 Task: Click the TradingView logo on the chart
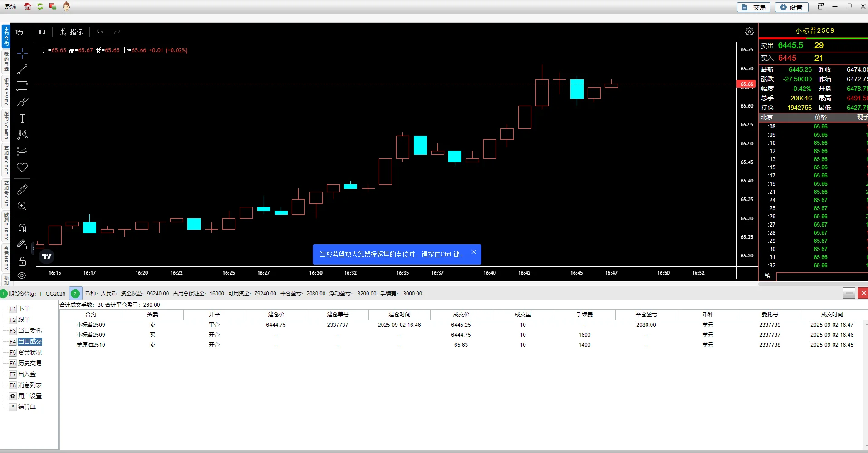click(47, 256)
